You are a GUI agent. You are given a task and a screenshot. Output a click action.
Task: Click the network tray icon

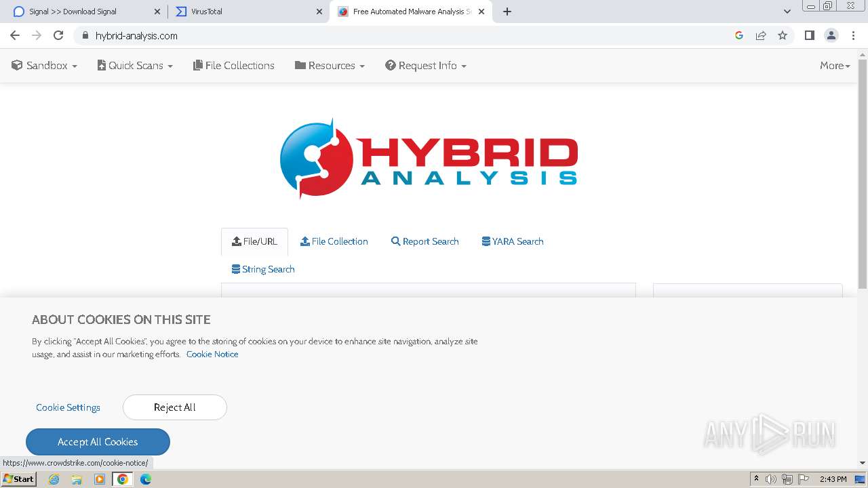(787, 479)
